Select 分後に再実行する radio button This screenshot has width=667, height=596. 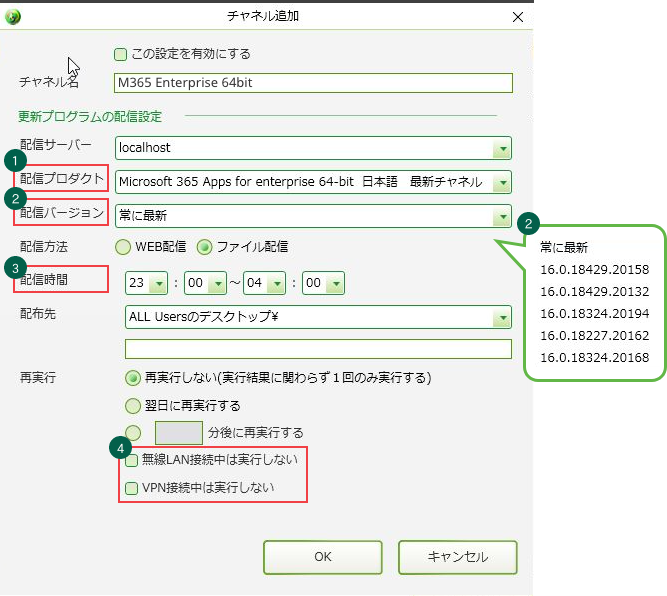pos(133,433)
